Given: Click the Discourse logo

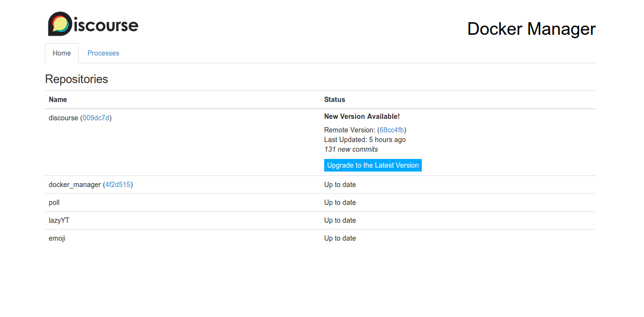Looking at the screenshot, I should 93,24.
